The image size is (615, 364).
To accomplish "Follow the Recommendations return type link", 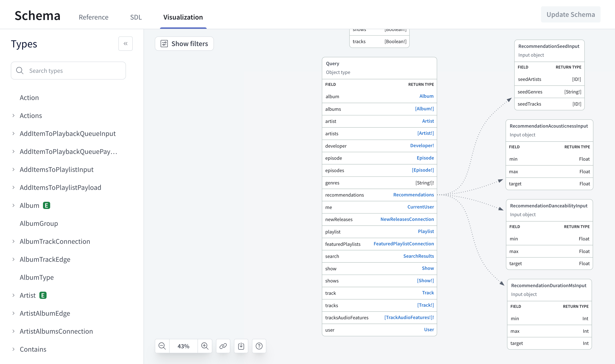I will pos(413,195).
